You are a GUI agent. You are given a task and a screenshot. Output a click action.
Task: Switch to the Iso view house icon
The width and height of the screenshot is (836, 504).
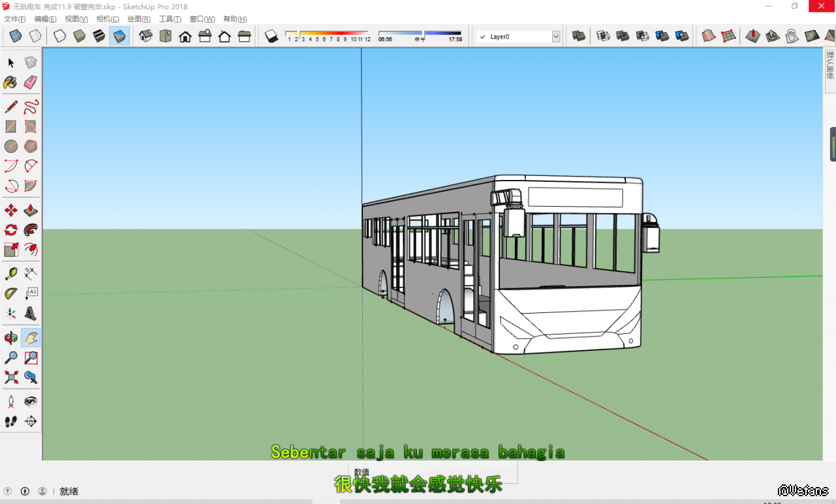coord(146,37)
